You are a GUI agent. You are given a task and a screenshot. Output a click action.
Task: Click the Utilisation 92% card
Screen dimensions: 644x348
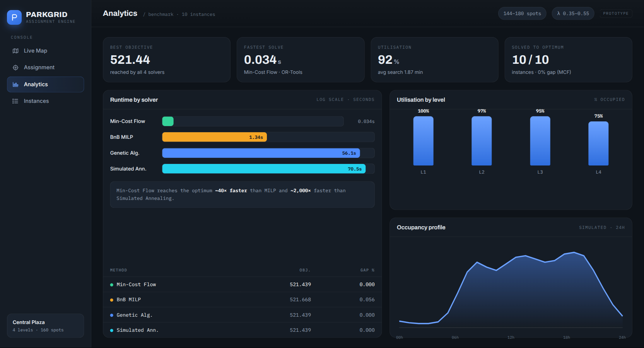click(x=434, y=60)
